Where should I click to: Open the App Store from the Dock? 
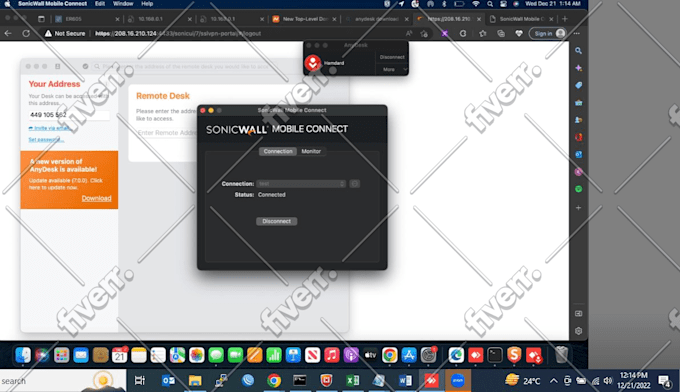point(409,355)
